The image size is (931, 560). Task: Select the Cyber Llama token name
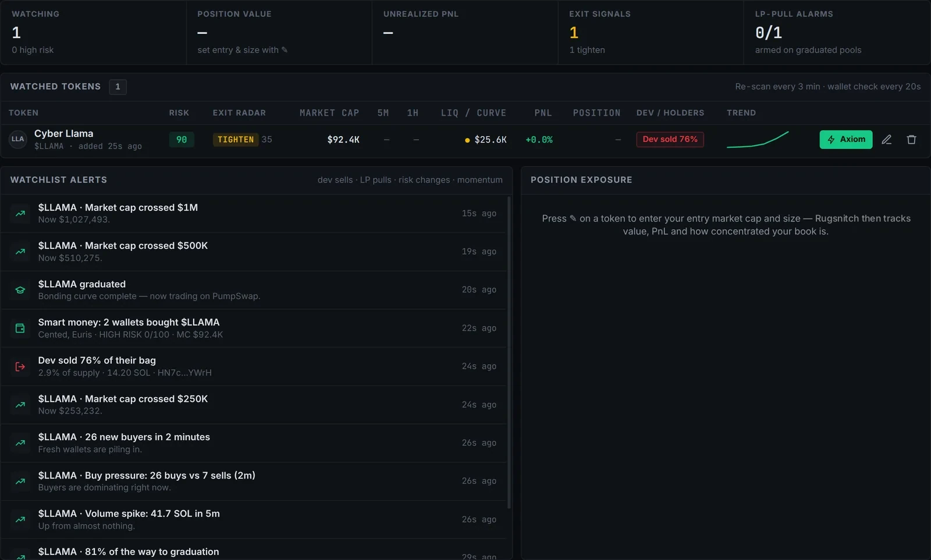click(x=63, y=134)
